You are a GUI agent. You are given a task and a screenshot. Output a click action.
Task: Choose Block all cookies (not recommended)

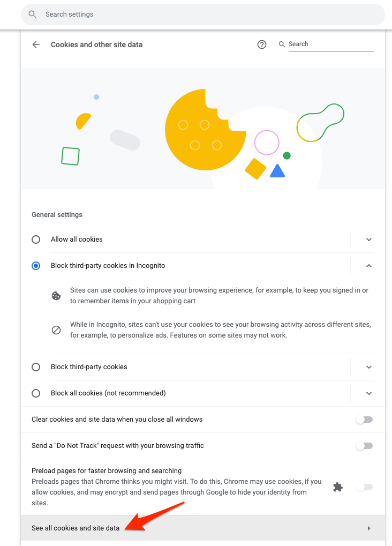click(x=36, y=393)
